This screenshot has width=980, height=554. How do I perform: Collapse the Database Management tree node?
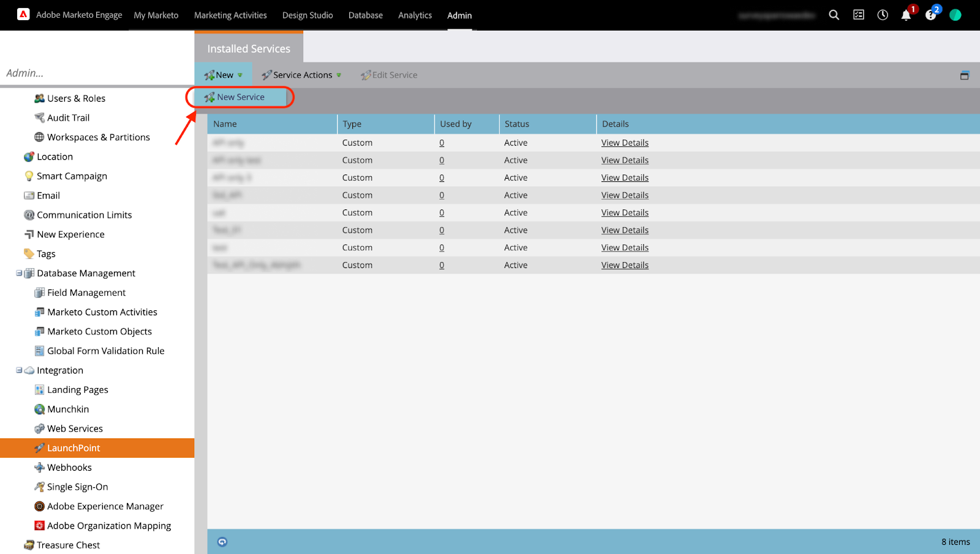19,273
